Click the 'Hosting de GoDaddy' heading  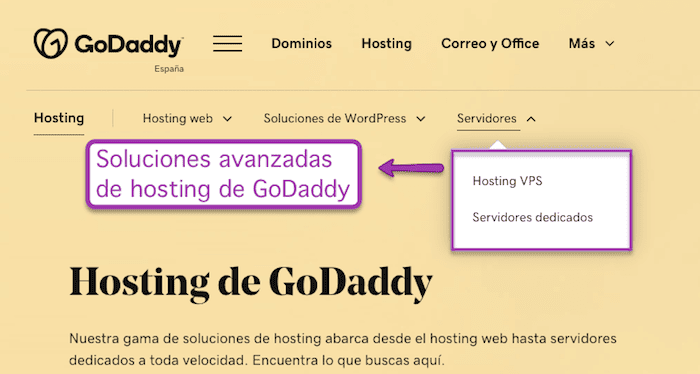(x=251, y=284)
